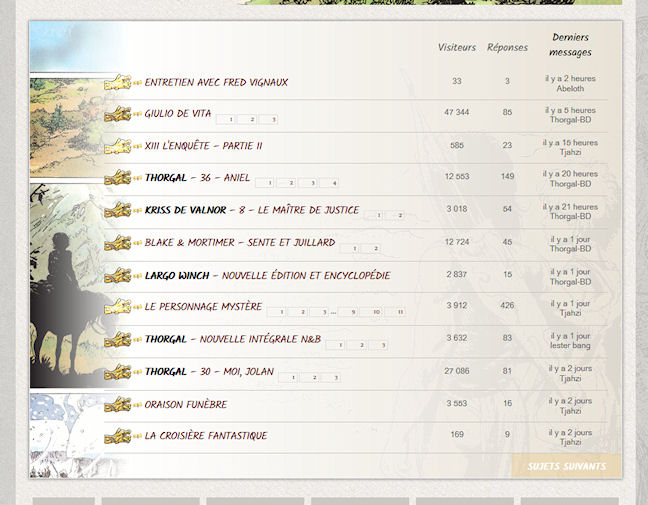
Task: Click the sword icon beside Kriss de Valnor topic
Action: pyautogui.click(x=118, y=211)
